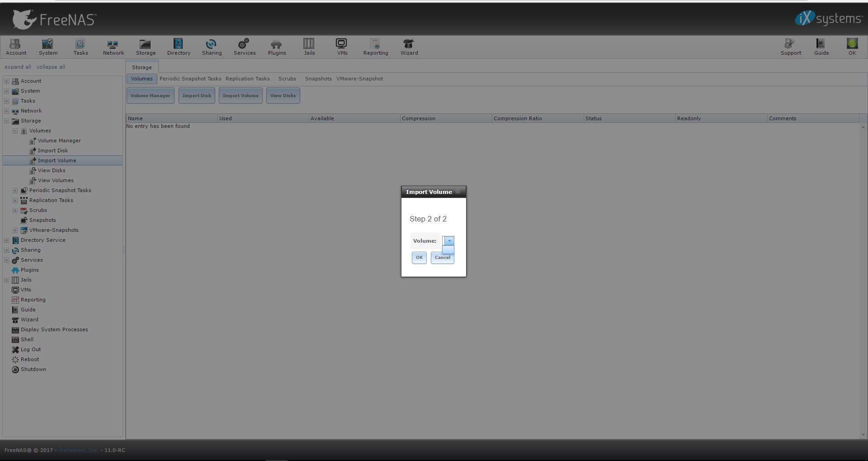The height and width of the screenshot is (461, 868).
Task: Expand the System tree node
Action: (6, 91)
